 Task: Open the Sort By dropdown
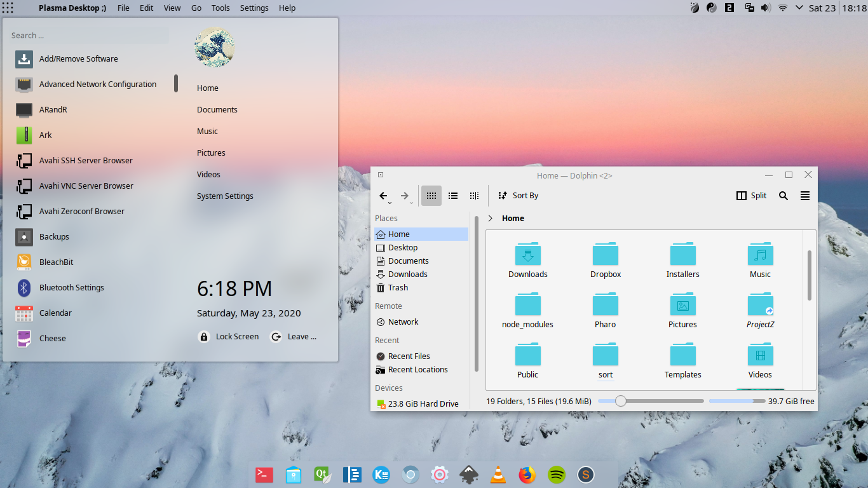[x=518, y=196]
